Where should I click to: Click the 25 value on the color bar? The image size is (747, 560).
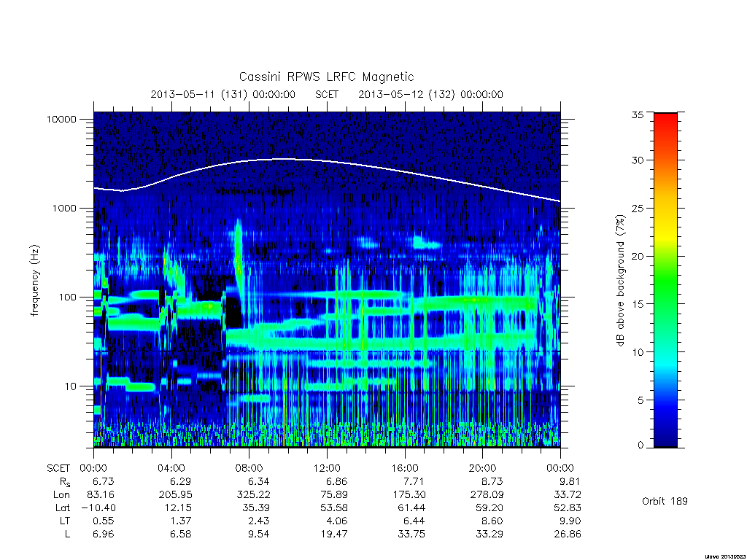click(x=637, y=208)
